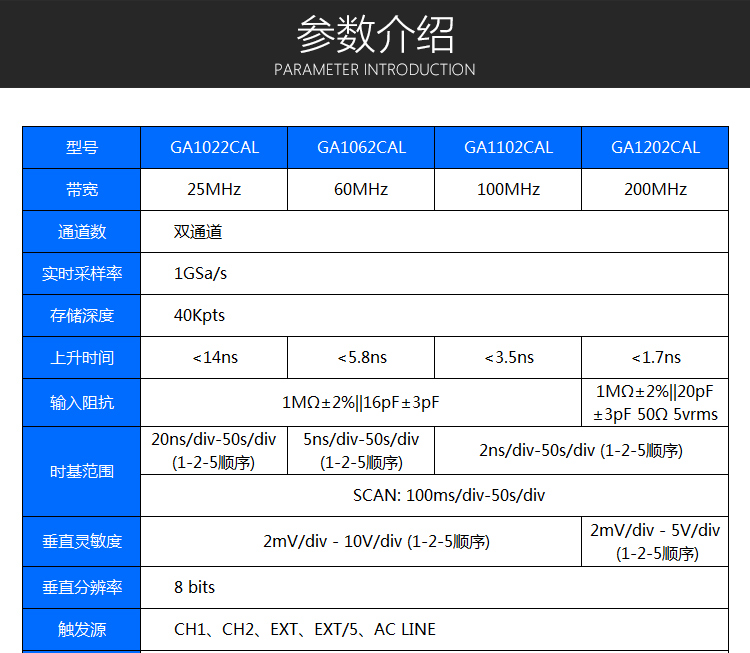Click the PARAMETER INTRODUCTION subtitle
This screenshot has height=653, width=750.
(375, 70)
